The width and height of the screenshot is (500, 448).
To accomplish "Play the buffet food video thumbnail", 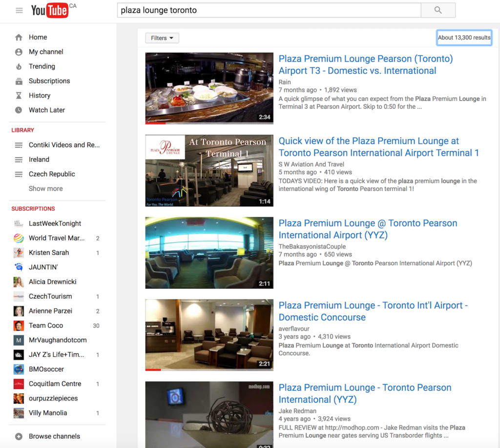I will tap(209, 88).
